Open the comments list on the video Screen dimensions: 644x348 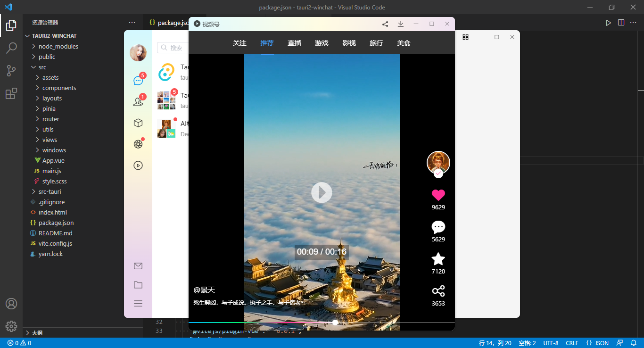438,228
